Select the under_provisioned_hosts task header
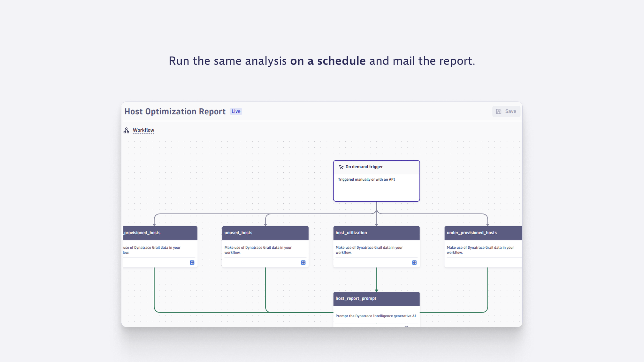Viewport: 644px width, 362px height. point(483,233)
